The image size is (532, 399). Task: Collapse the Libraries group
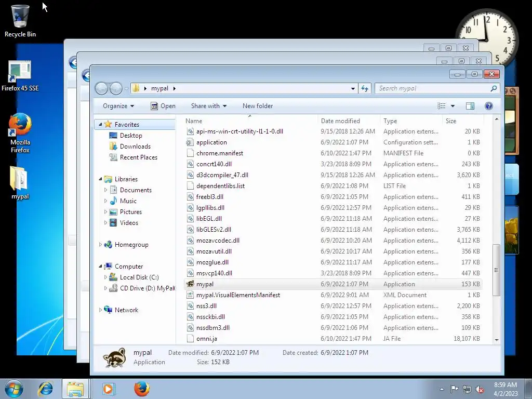[100, 179]
